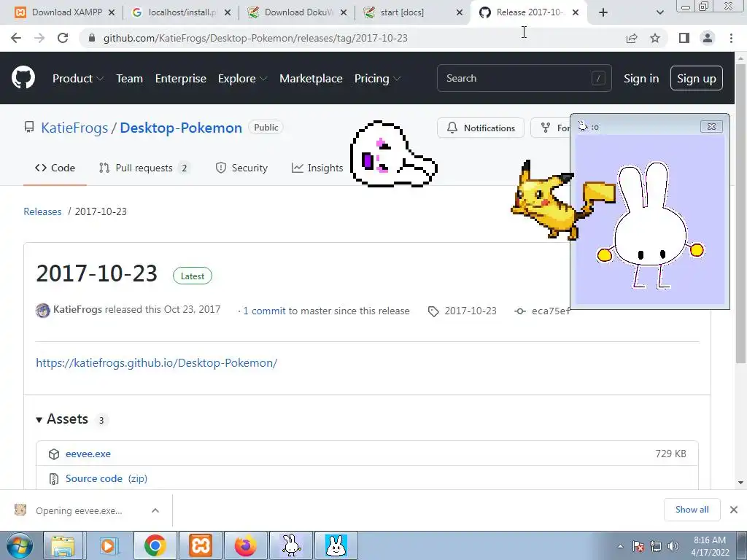747x560 pixels.
Task: Close the Download XAMPP tab
Action: click(112, 12)
